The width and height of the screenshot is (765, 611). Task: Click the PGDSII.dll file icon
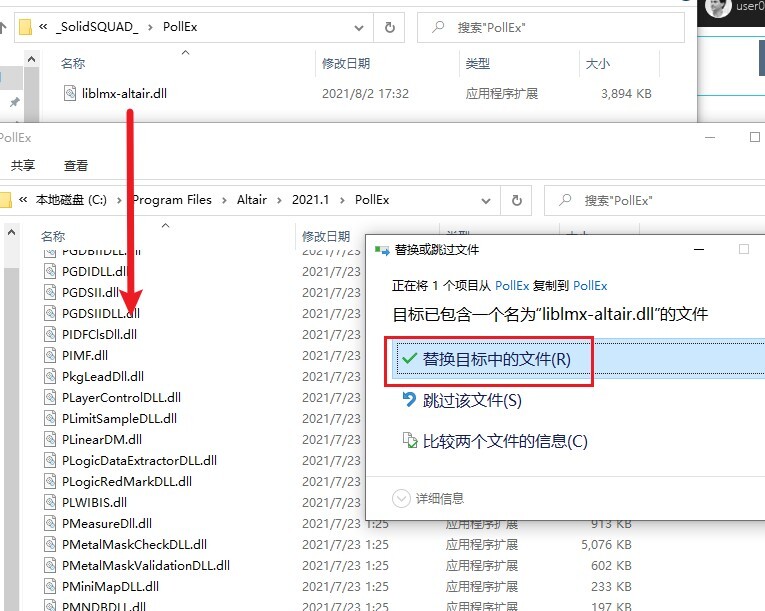click(x=53, y=292)
